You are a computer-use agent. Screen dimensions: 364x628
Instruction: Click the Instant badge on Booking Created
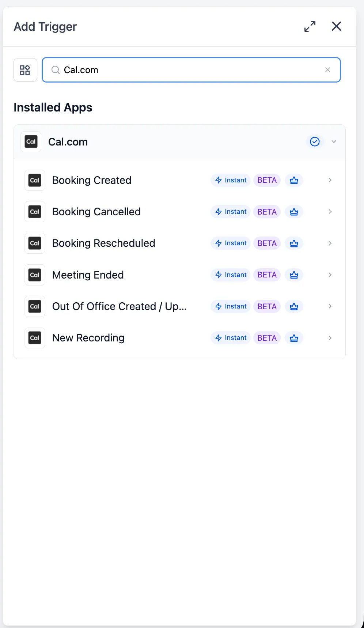(231, 180)
